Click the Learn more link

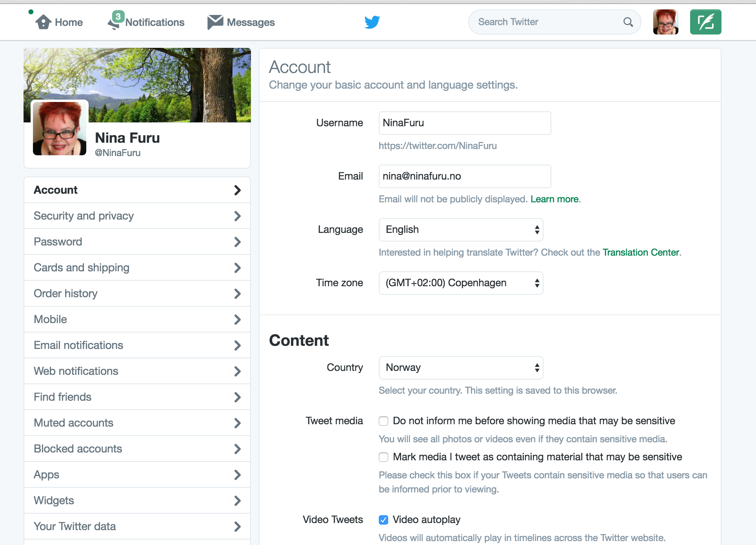click(554, 199)
